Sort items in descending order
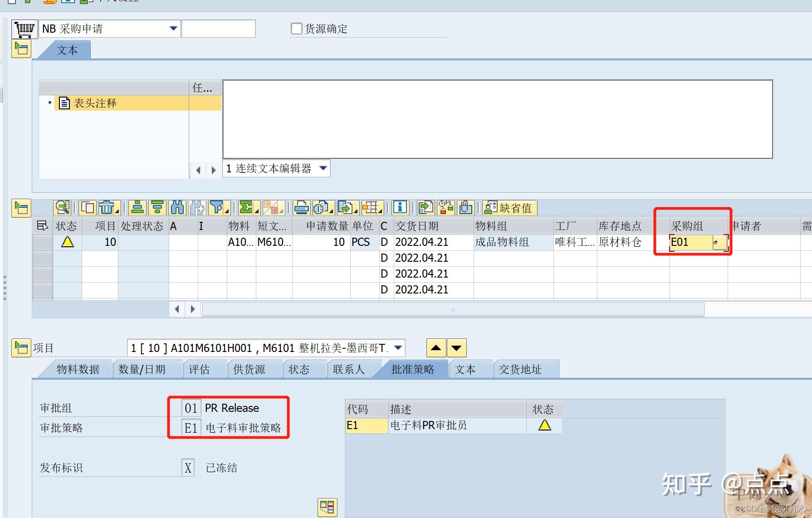 click(157, 208)
